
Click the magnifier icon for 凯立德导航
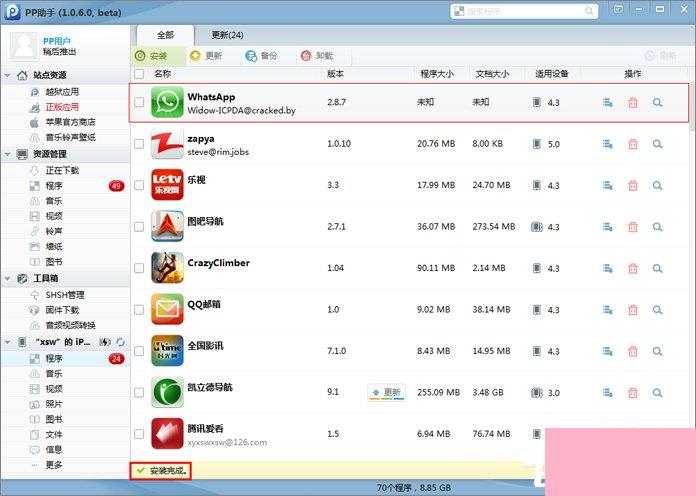point(657,393)
